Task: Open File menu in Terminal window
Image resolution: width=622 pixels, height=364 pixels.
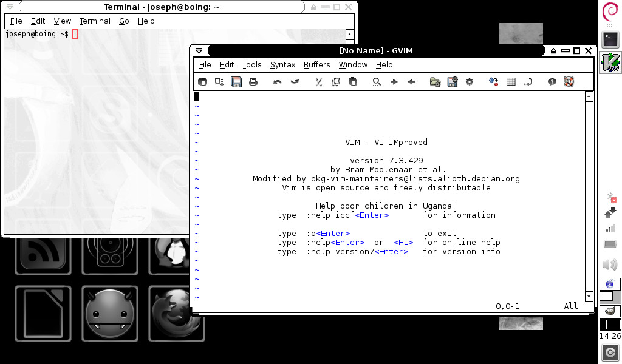Action: click(x=16, y=21)
